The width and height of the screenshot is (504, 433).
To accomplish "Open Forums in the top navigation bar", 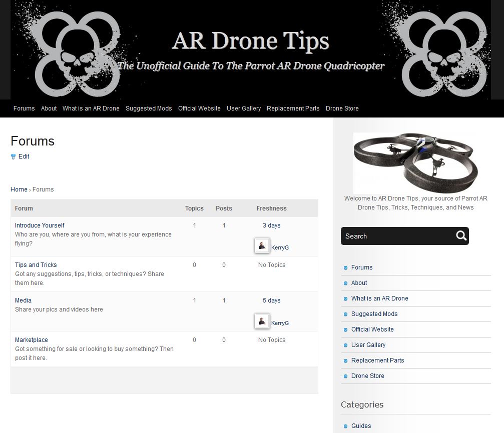I will (24, 108).
